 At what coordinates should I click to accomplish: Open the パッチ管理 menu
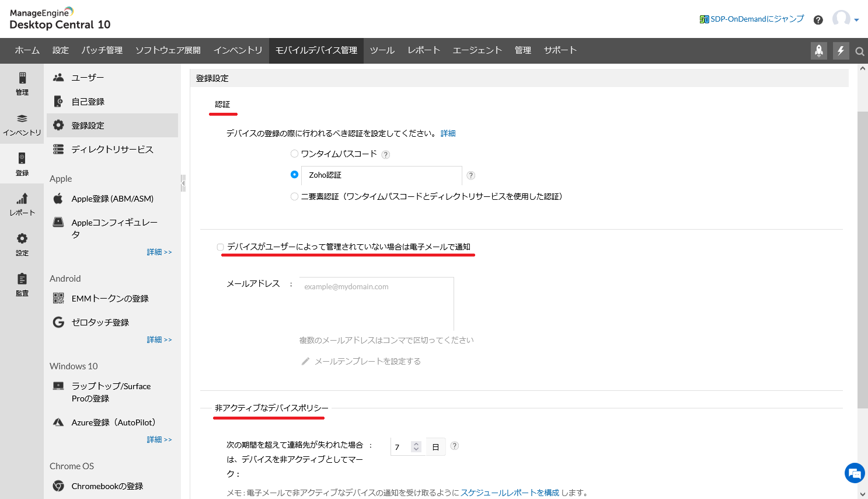(102, 50)
